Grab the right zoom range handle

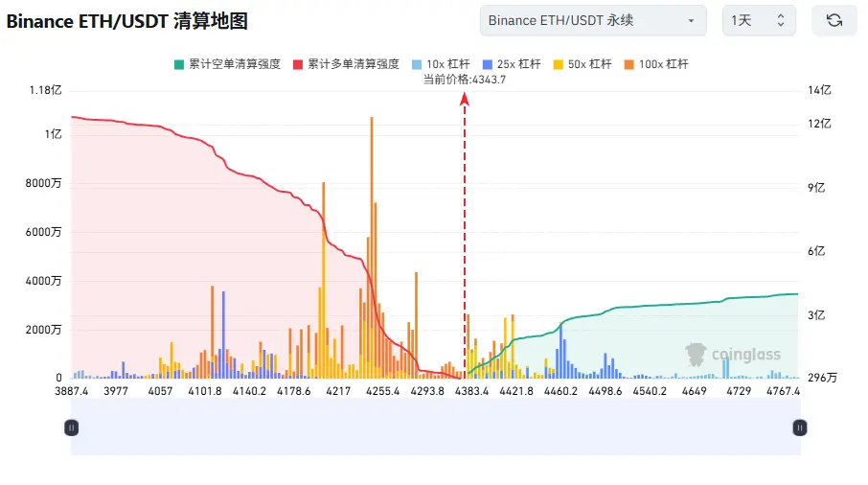[x=800, y=427]
